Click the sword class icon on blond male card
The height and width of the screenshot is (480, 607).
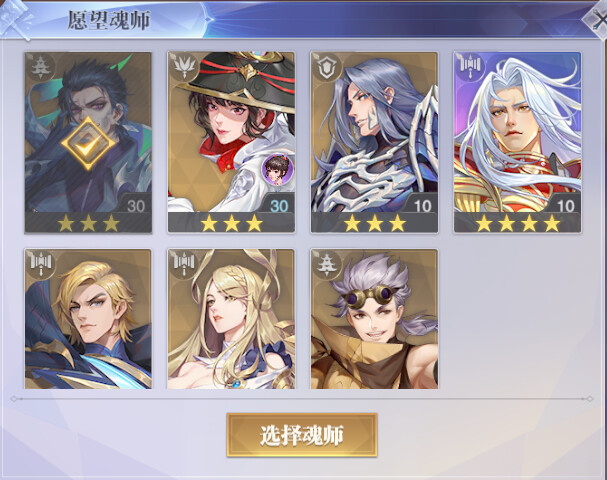click(x=40, y=264)
